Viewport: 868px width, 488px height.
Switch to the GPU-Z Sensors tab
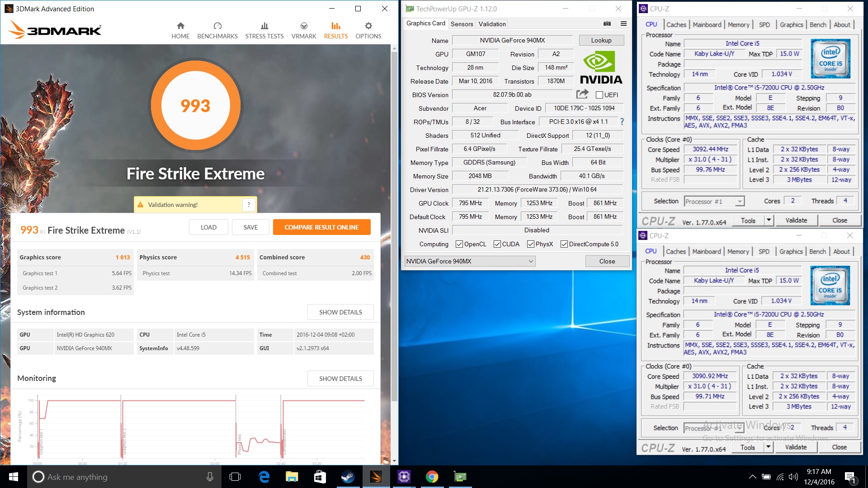[x=462, y=24]
